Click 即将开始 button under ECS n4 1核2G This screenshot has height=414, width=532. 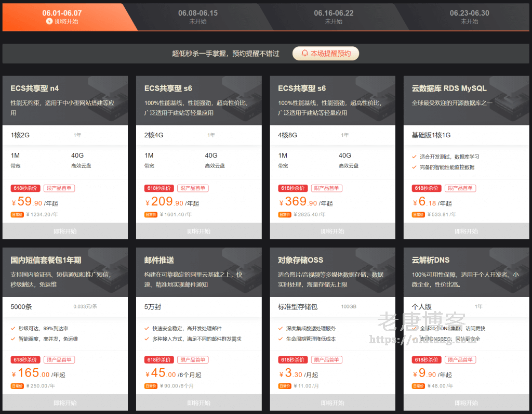[x=65, y=231]
